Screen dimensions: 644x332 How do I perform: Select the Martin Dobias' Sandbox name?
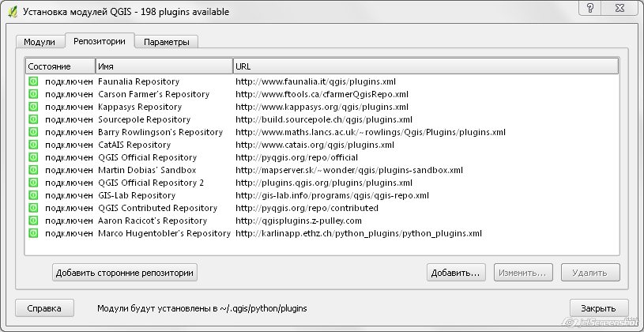coord(147,170)
